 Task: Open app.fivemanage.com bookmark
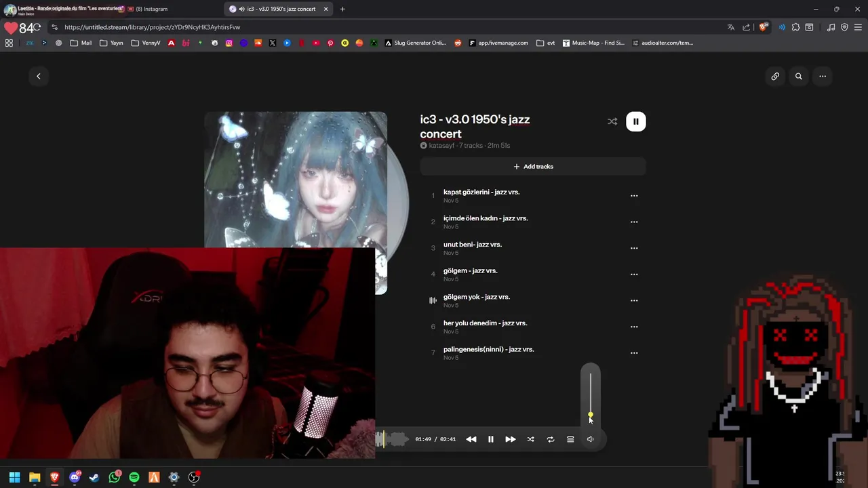point(498,43)
